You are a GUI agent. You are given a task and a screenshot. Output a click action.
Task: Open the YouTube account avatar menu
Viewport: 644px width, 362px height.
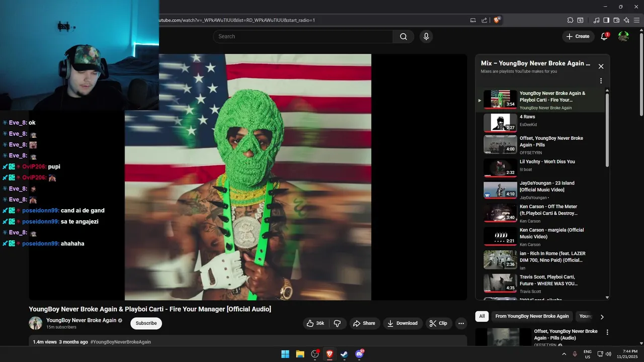tap(623, 36)
